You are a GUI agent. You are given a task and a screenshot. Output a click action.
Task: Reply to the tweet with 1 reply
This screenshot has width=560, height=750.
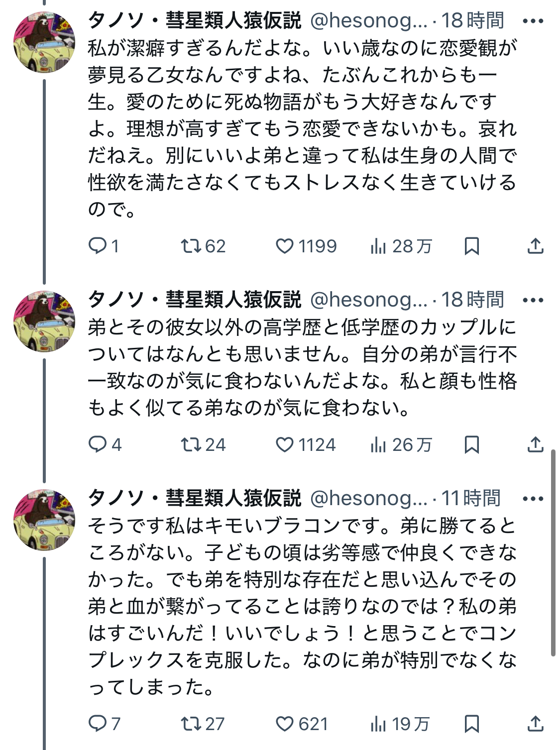[x=97, y=246]
